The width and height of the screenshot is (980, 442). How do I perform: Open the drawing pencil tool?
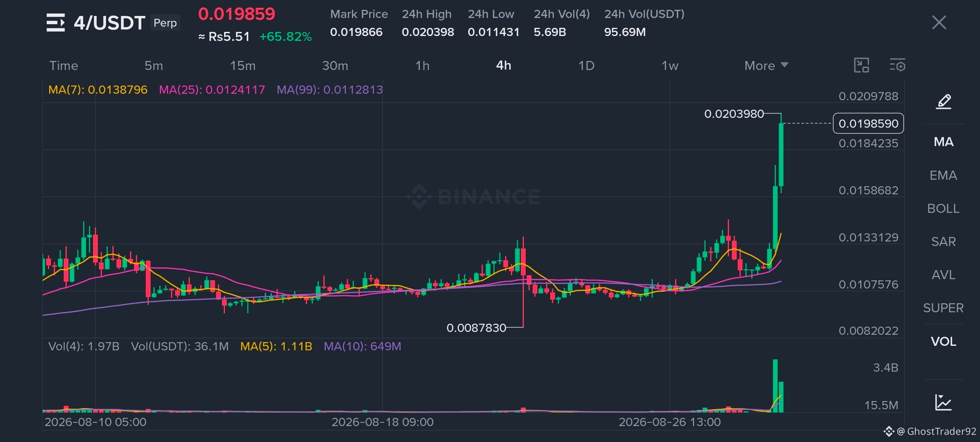[944, 101]
